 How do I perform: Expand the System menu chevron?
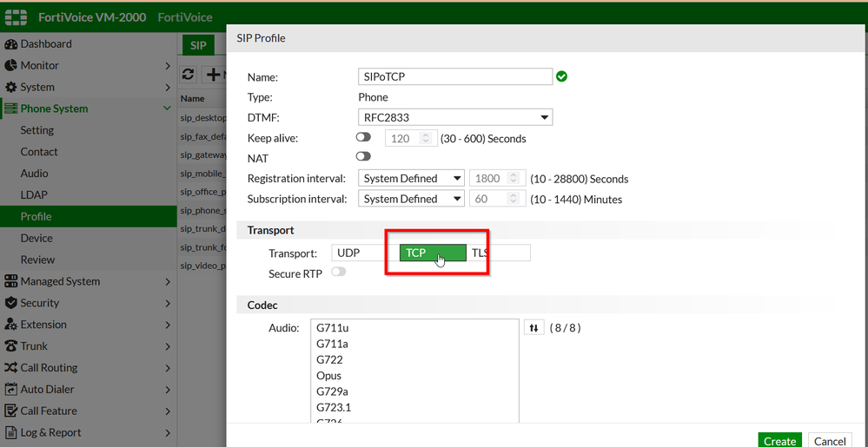[168, 87]
